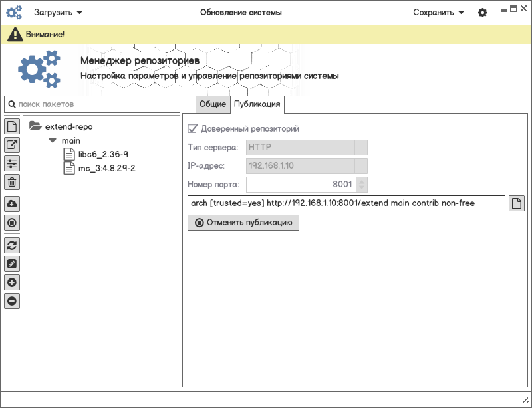
Task: Click the trash delete icon in sidebar
Action: coord(12,182)
